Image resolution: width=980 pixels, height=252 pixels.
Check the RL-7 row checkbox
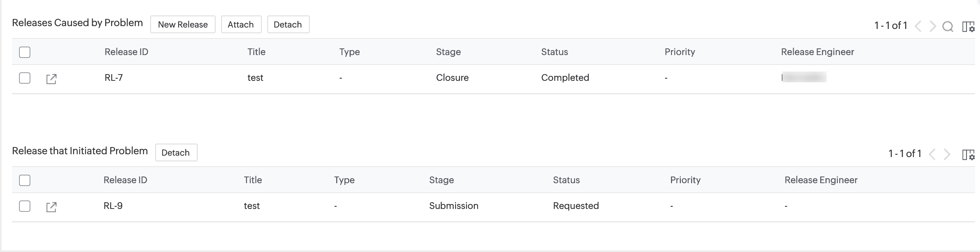click(25, 78)
